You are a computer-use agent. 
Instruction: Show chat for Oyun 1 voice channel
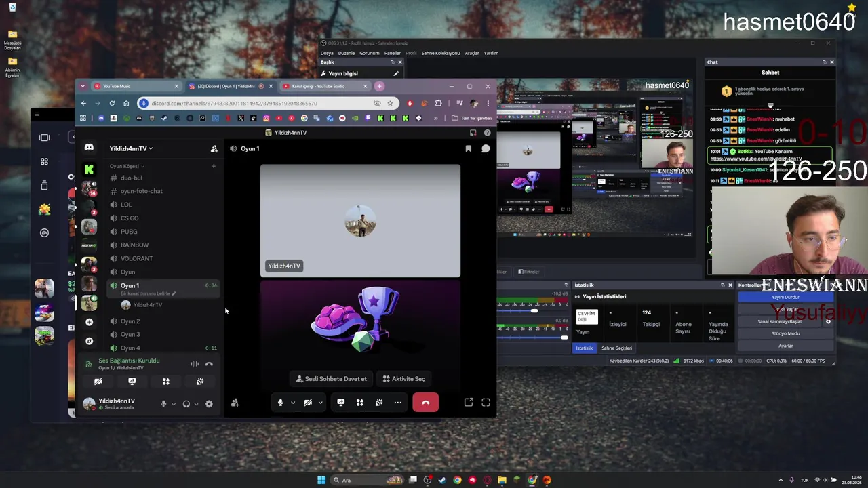pos(486,148)
